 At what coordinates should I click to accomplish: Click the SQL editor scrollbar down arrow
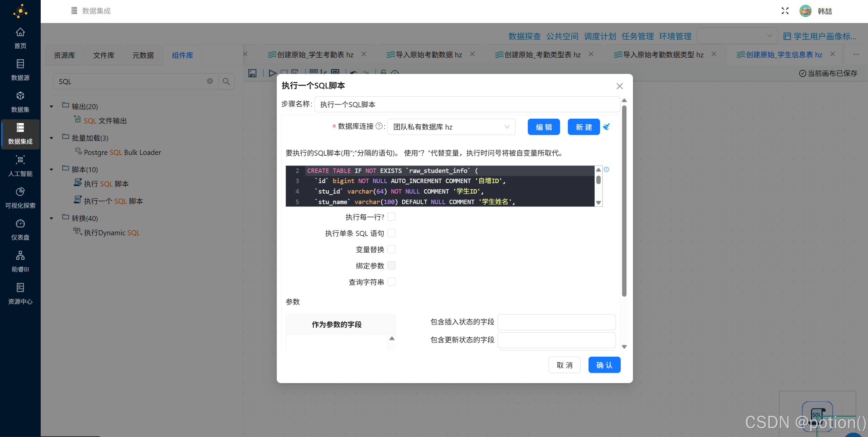pyautogui.click(x=599, y=202)
